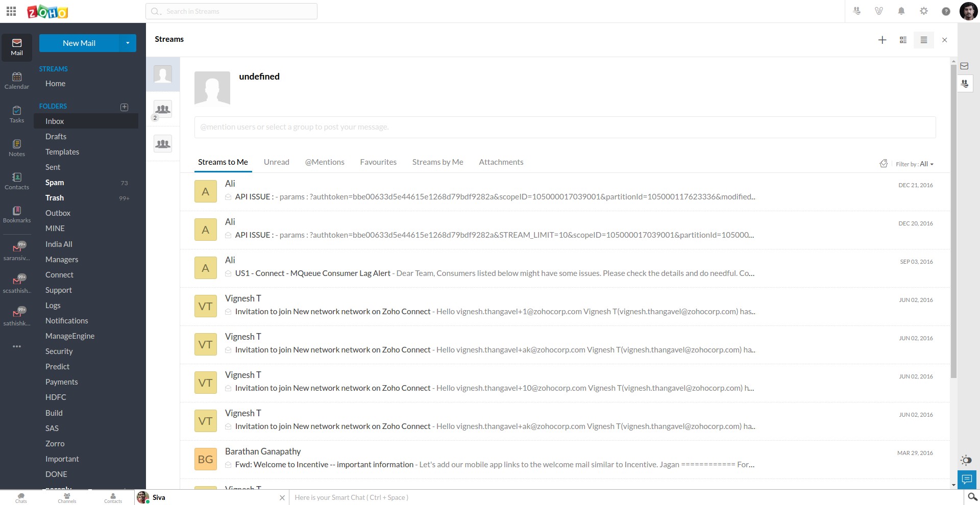The image size is (980, 505).
Task: Open the Bookmarks module
Action: tap(17, 214)
